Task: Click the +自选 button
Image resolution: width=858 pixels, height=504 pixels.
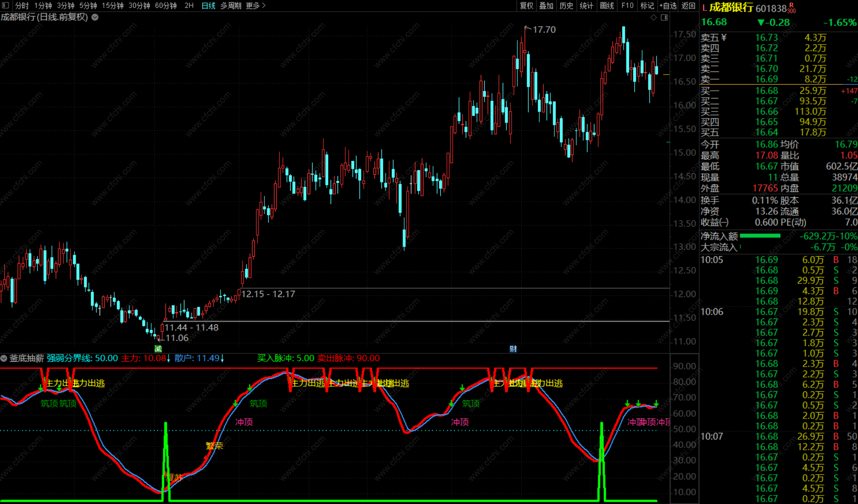Action: [668, 5]
